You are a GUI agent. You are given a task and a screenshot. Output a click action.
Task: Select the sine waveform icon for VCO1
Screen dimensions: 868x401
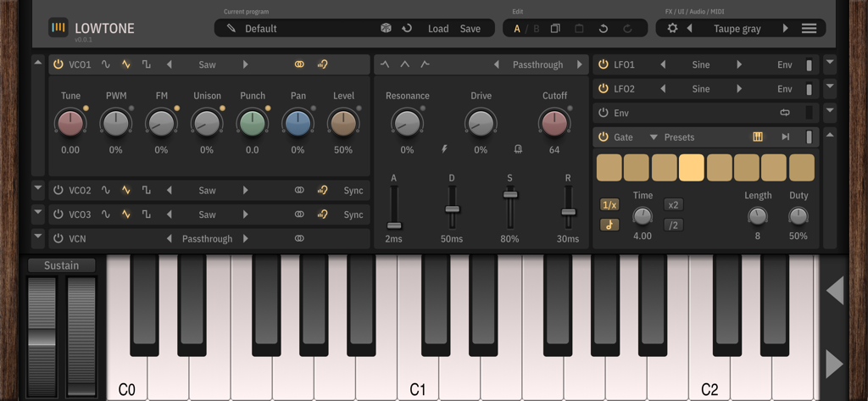point(106,64)
